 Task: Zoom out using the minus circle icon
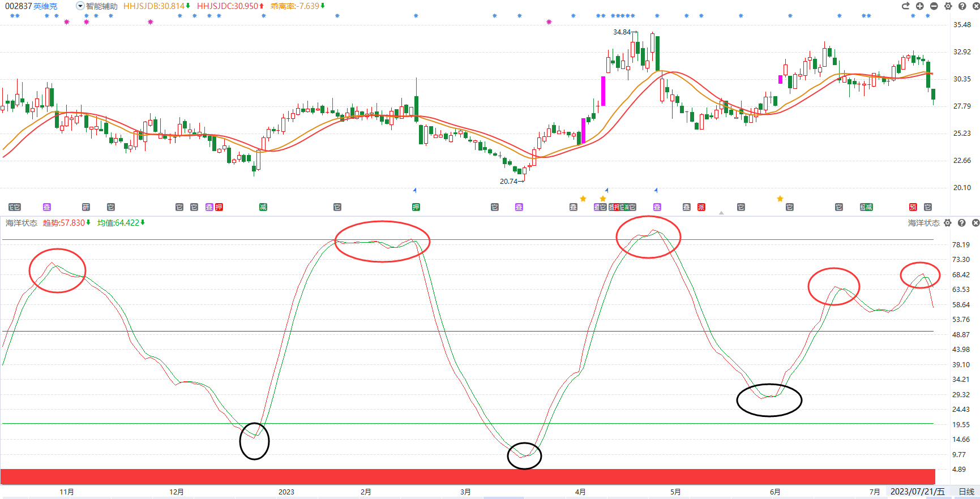(934, 6)
